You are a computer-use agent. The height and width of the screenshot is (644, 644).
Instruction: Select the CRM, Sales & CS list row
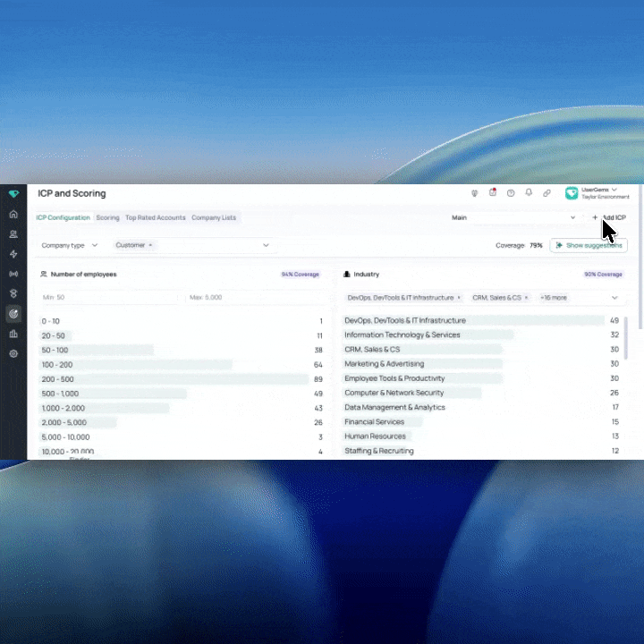click(481, 350)
